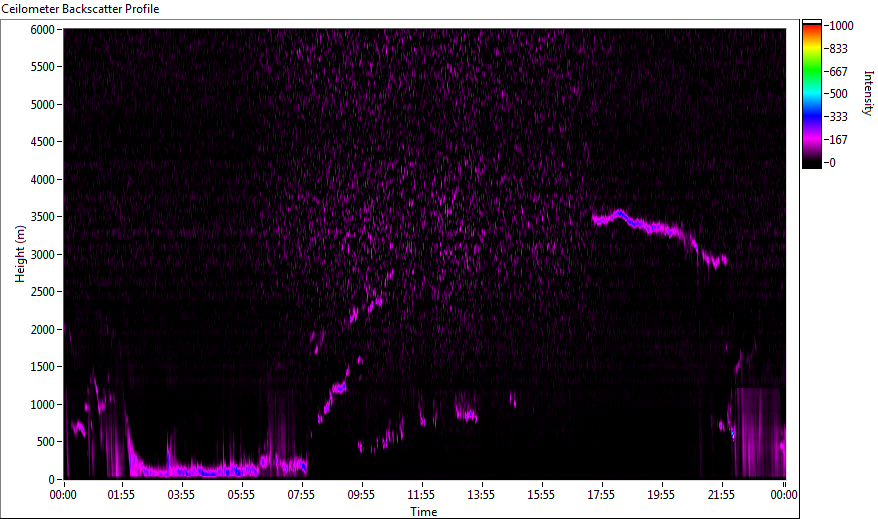The width and height of the screenshot is (878, 519).
Task: Click the 19:55 time tick label
Action: 661,495
